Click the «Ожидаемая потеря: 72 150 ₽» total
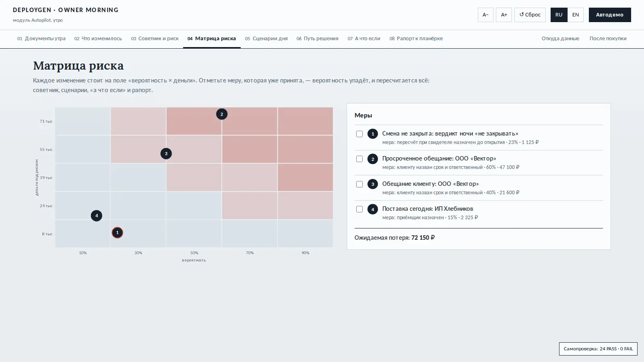644x362 pixels. click(394, 238)
